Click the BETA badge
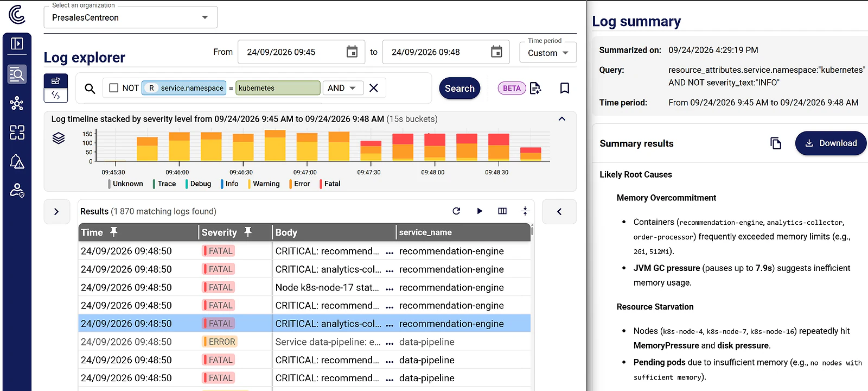The width and height of the screenshot is (868, 391). coord(512,88)
